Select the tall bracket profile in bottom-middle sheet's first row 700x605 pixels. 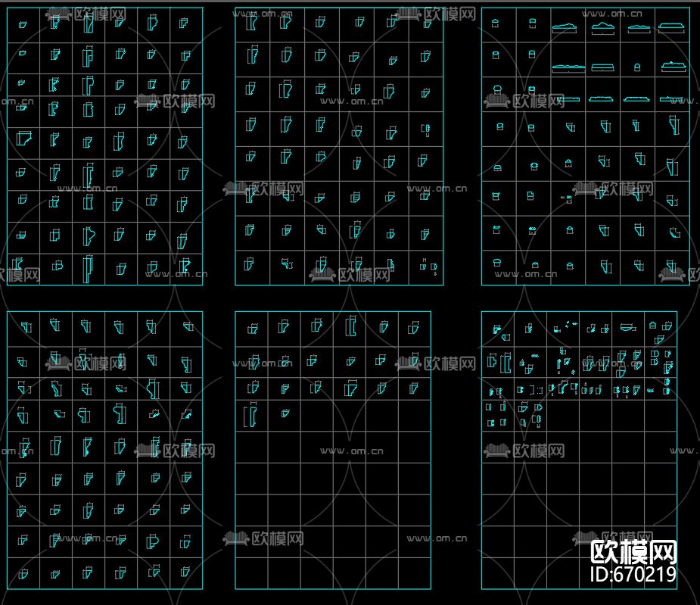[x=351, y=326]
